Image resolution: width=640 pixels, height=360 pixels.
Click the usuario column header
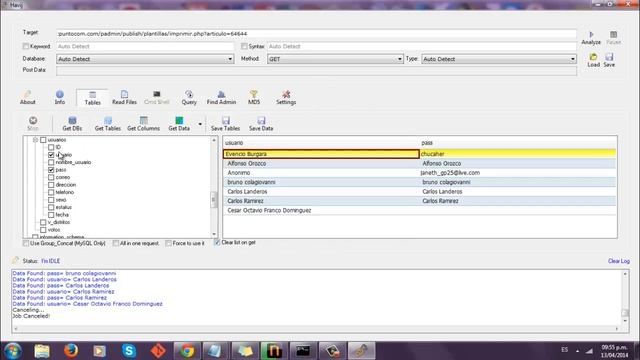321,143
